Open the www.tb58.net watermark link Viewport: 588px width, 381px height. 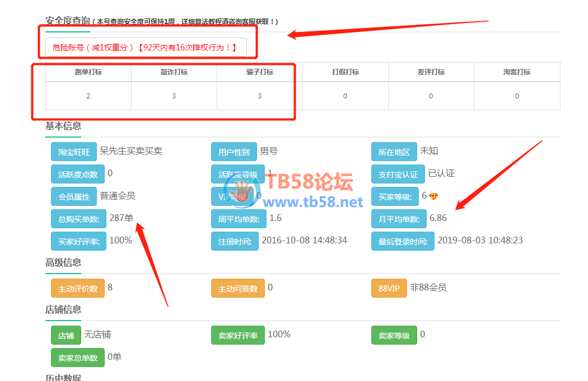click(314, 202)
